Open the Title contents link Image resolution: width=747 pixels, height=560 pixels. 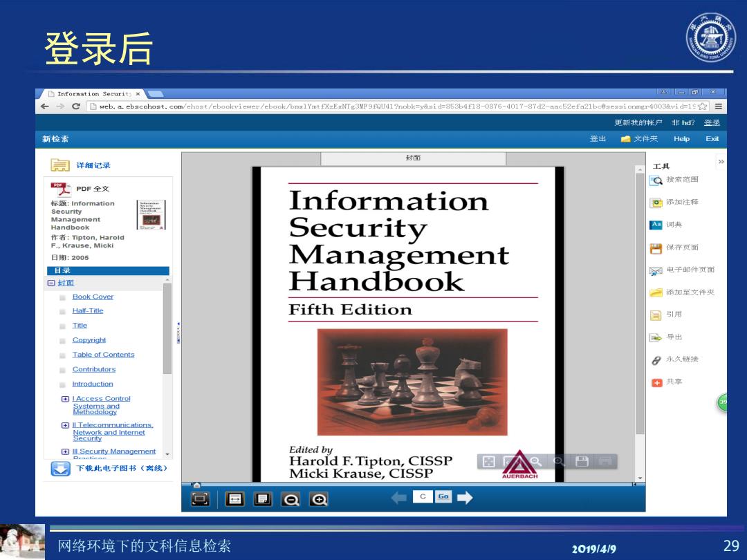click(80, 326)
